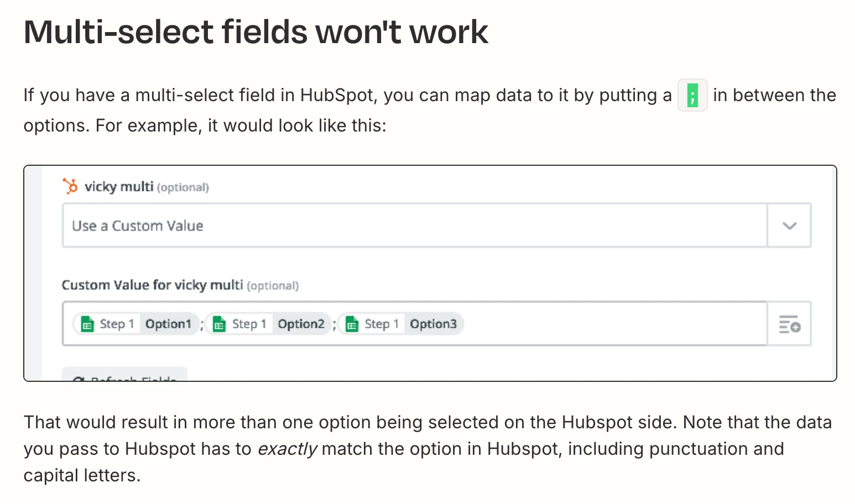Viewport: 855px width, 504px height.
Task: Click the green semicolon code badge
Action: pyautogui.click(x=692, y=95)
